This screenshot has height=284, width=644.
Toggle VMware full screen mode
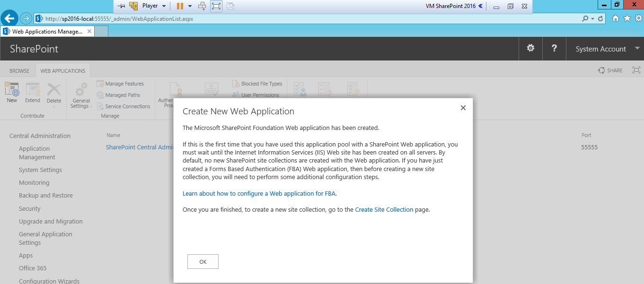(216, 6)
